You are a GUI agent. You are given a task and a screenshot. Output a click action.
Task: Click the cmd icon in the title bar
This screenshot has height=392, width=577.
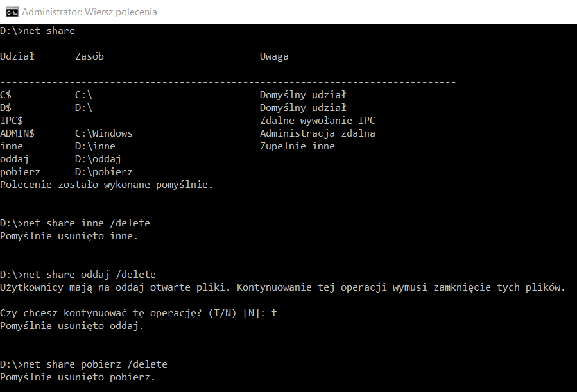[x=12, y=12]
